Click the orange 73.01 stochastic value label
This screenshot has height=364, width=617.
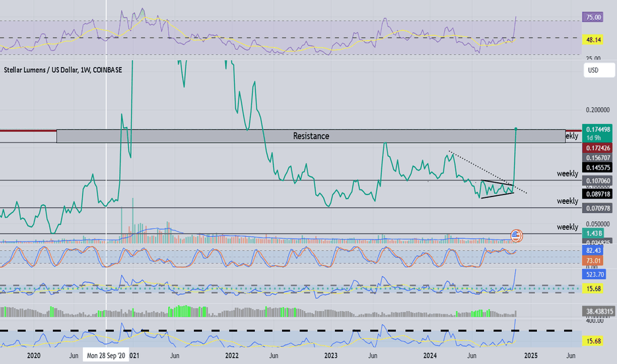(593, 261)
